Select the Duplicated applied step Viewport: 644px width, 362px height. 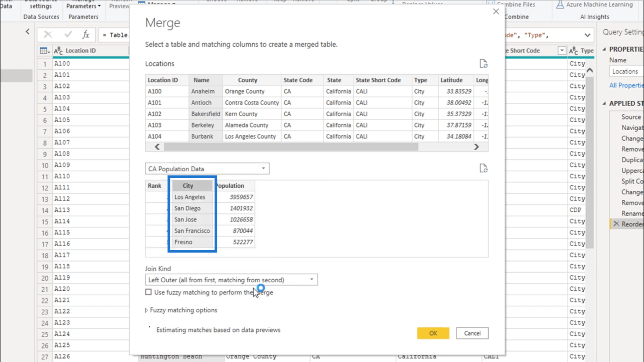[632, 160]
